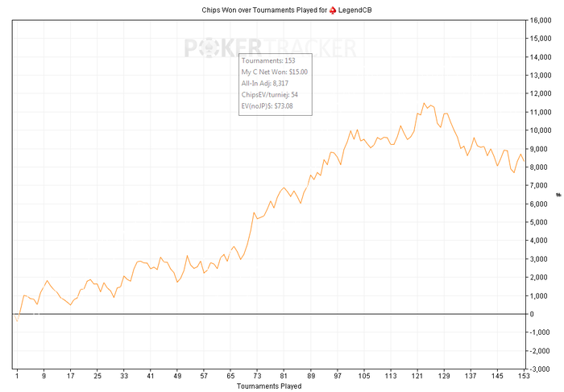This screenshot has width=564, height=392.
Task: Click x-axis tick label 89
Action: pos(311,376)
